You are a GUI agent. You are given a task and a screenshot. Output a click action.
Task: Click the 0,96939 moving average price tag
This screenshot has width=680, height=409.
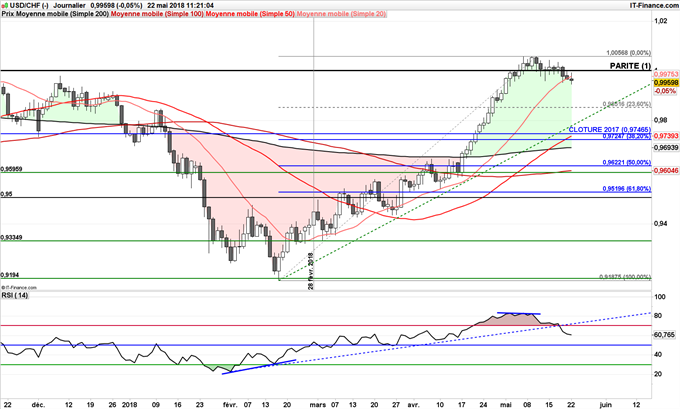[666, 148]
